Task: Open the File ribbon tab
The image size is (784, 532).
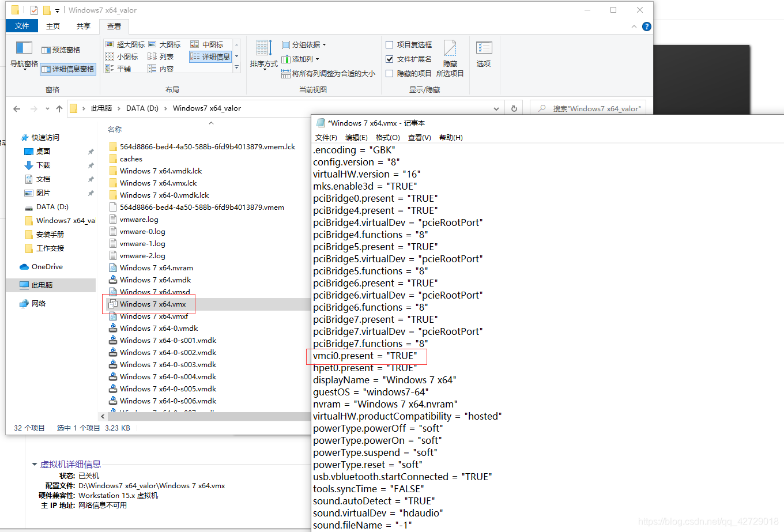Action: pos(22,26)
